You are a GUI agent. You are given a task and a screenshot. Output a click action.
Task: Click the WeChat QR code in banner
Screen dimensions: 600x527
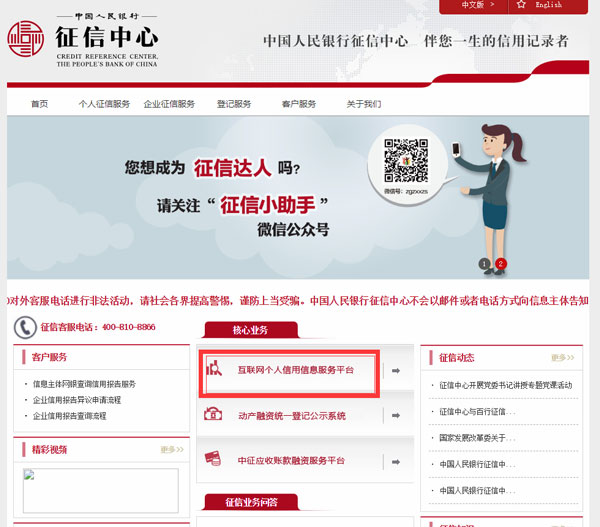[405, 159]
